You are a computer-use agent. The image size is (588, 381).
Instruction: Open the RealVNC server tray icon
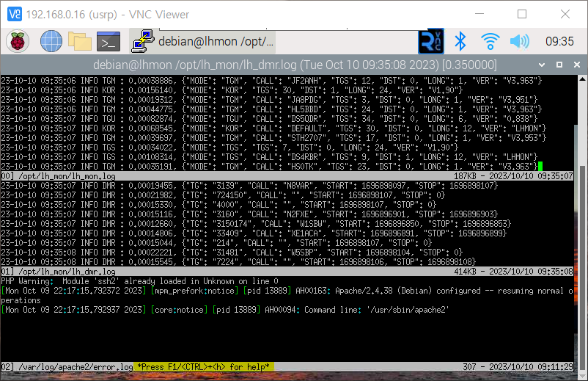tap(431, 41)
